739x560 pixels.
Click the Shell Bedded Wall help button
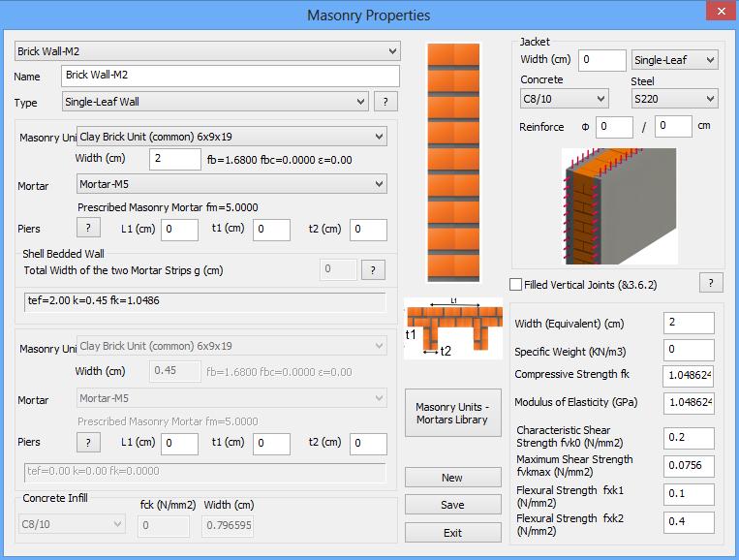373,270
